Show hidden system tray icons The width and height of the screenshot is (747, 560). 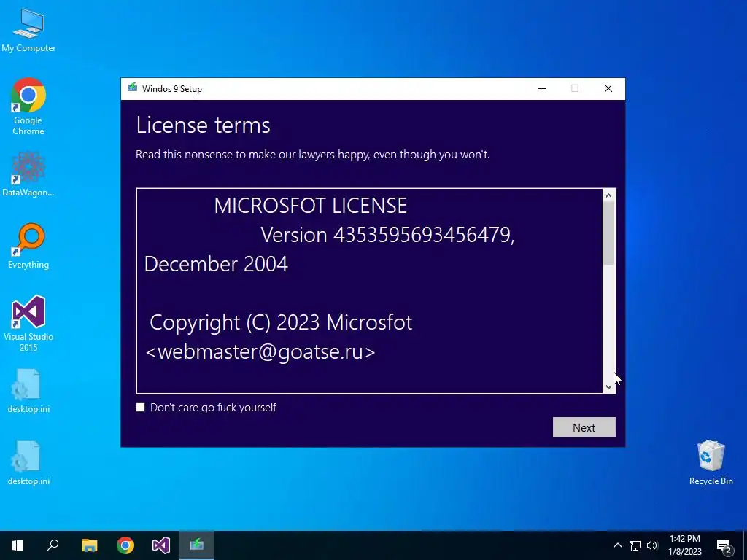[x=617, y=545]
